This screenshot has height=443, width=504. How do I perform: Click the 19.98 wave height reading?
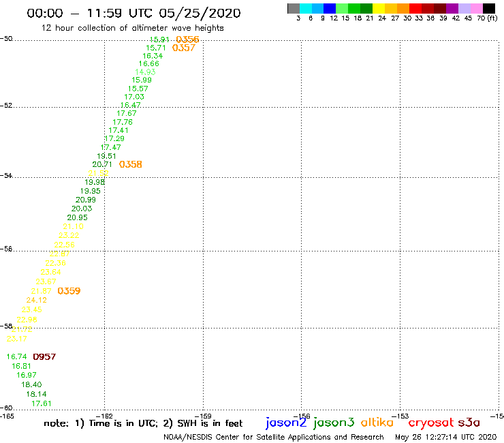coord(95,182)
